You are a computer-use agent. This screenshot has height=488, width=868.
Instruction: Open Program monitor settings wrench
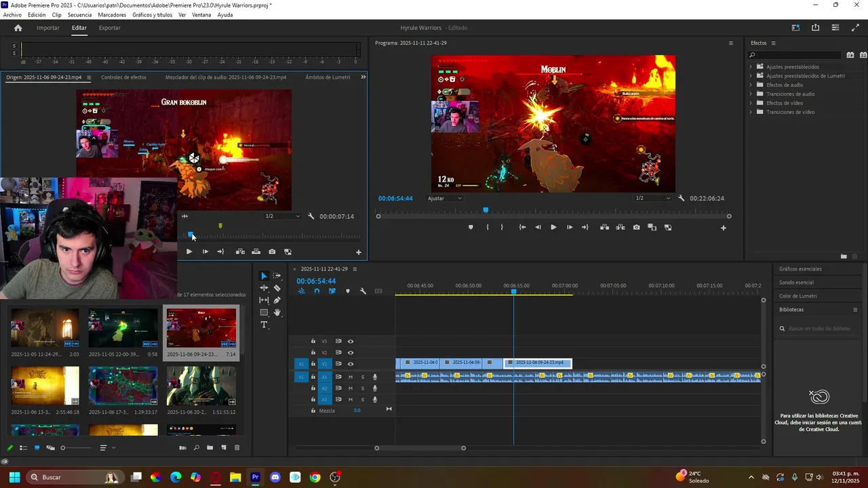[x=682, y=199]
